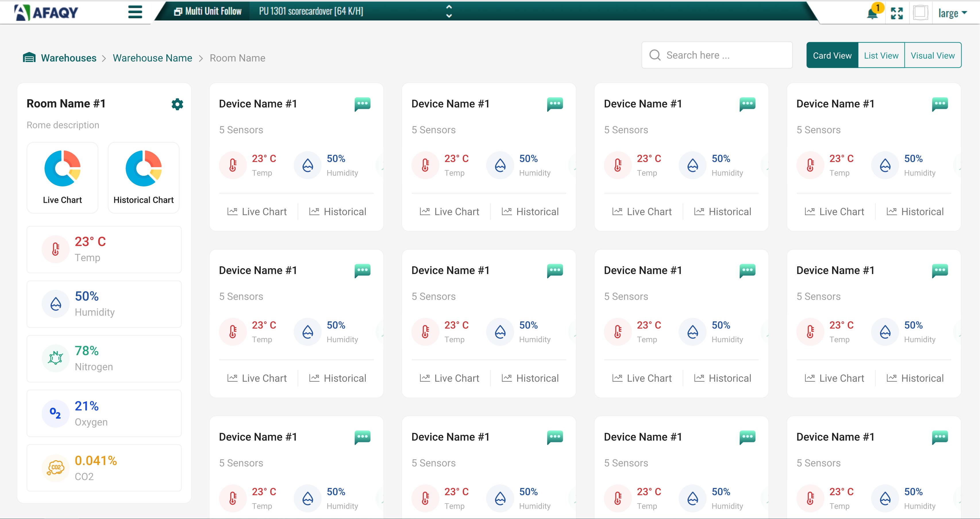Open the large size dropdown
The image size is (980, 519).
click(x=953, y=13)
